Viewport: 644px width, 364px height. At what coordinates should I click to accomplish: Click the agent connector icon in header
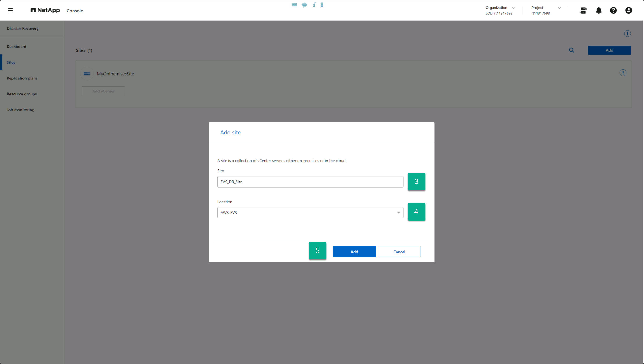[x=583, y=10]
